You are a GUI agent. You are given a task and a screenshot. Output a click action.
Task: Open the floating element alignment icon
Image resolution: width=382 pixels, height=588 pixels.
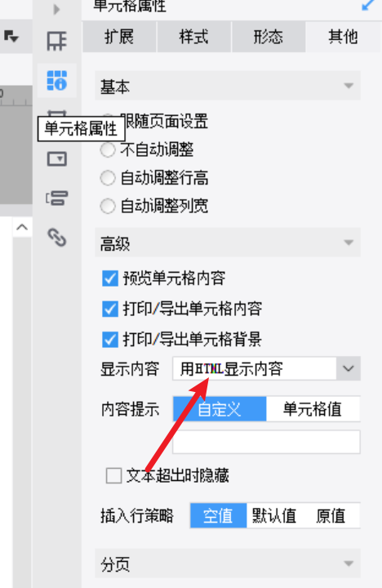[56, 198]
